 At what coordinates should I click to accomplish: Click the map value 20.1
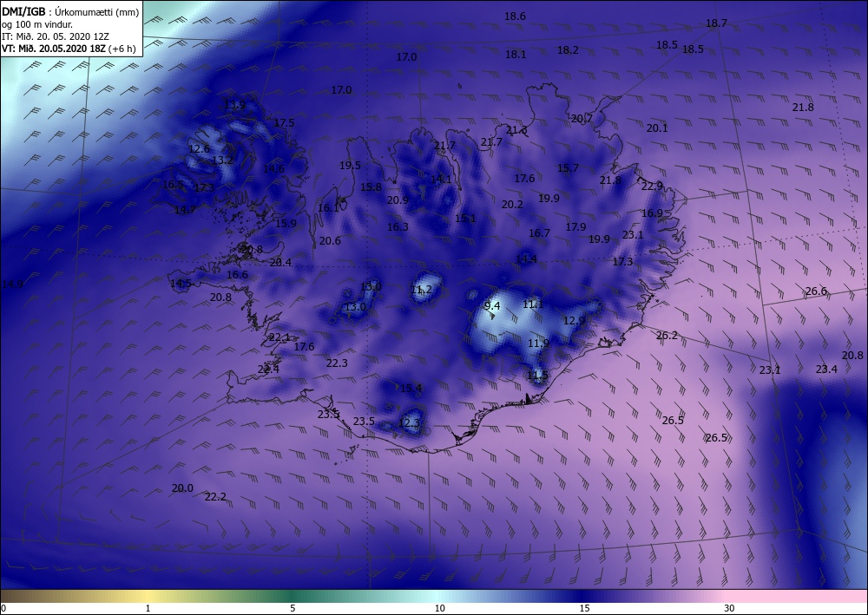tap(657, 128)
